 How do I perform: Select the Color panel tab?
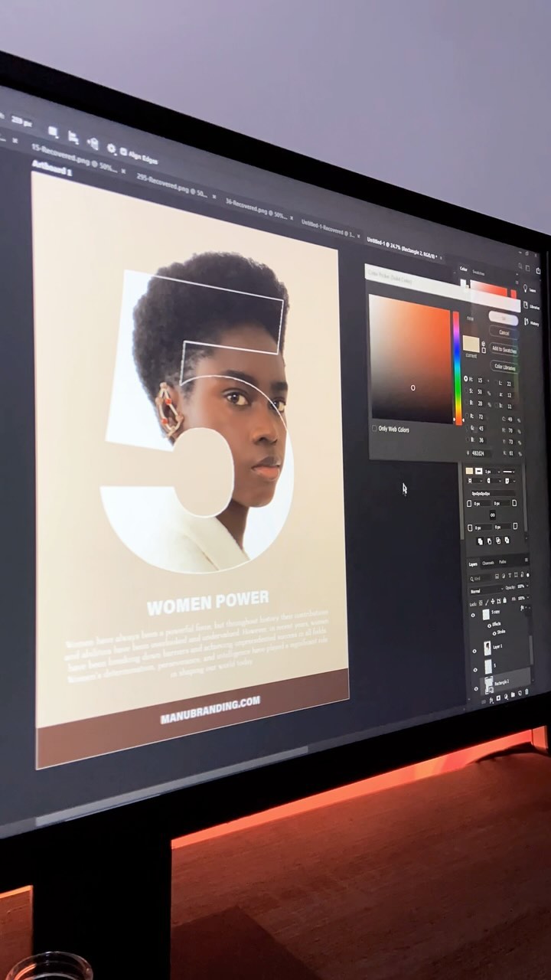[463, 269]
